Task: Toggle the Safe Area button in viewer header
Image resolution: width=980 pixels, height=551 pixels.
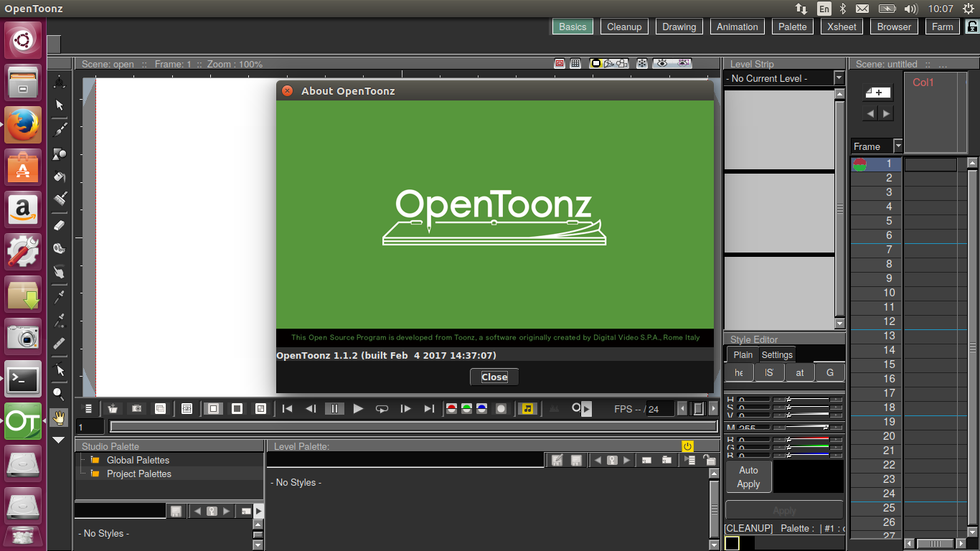Action: 560,63
